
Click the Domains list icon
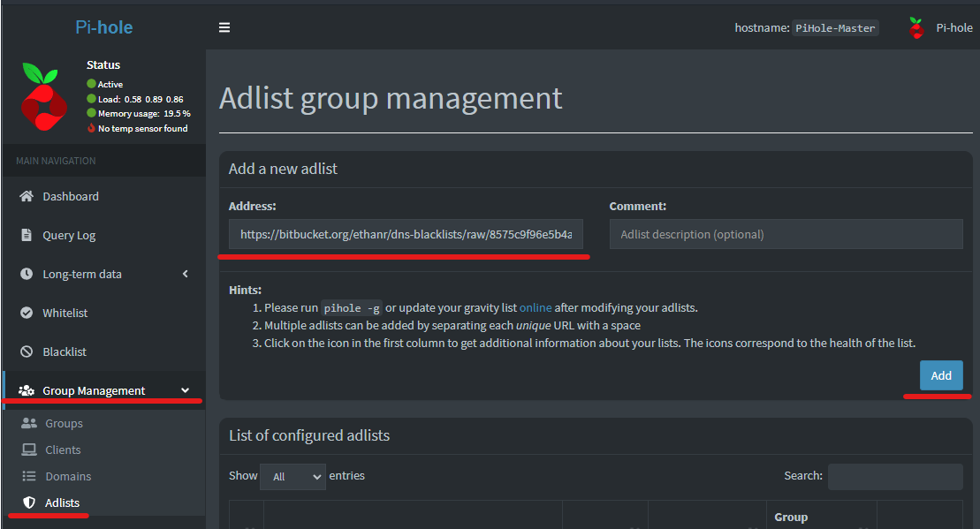pyautogui.click(x=30, y=476)
